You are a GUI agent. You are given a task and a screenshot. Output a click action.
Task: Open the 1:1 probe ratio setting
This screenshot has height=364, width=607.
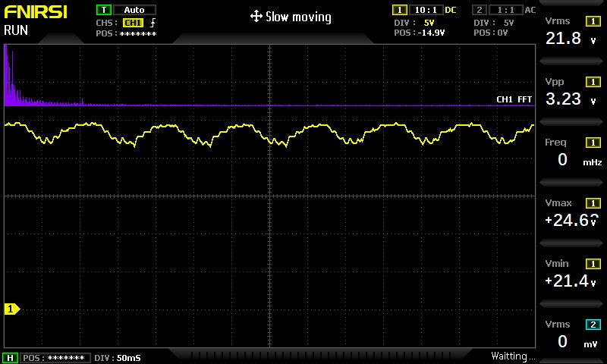pyautogui.click(x=505, y=10)
